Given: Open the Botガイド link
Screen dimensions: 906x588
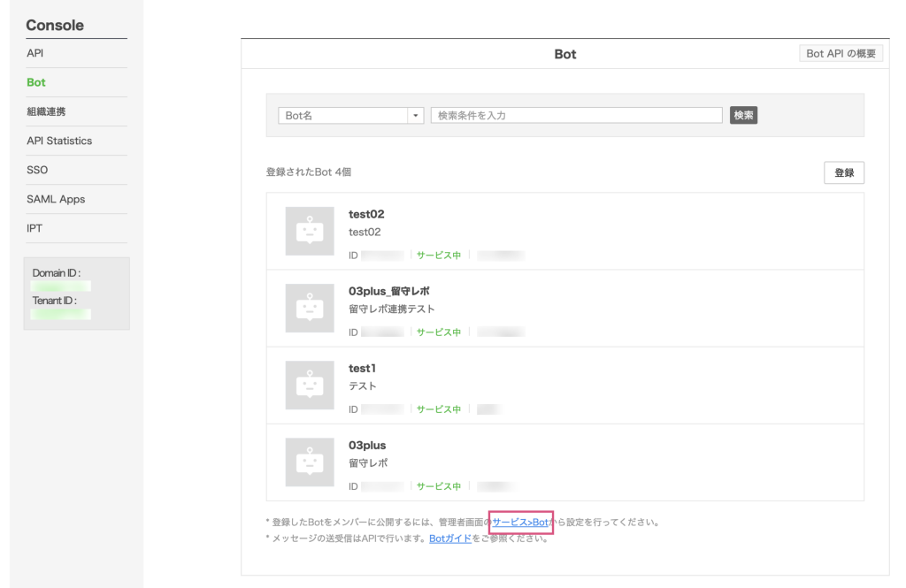Looking at the screenshot, I should pos(450,538).
